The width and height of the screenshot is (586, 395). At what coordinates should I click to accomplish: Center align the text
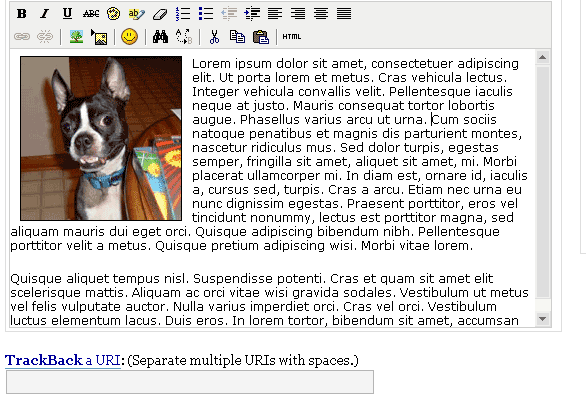coord(321,14)
